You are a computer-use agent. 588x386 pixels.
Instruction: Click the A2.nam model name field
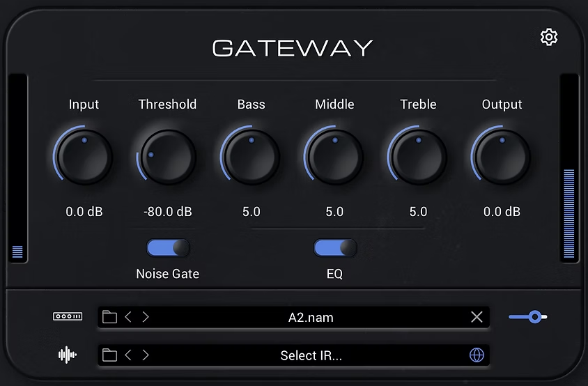293,317
